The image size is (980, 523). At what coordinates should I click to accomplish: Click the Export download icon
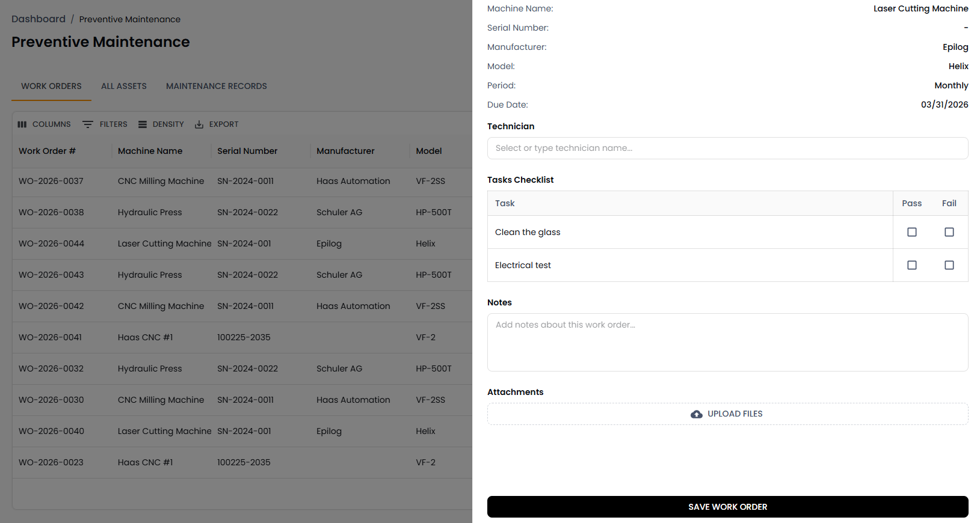(x=199, y=124)
